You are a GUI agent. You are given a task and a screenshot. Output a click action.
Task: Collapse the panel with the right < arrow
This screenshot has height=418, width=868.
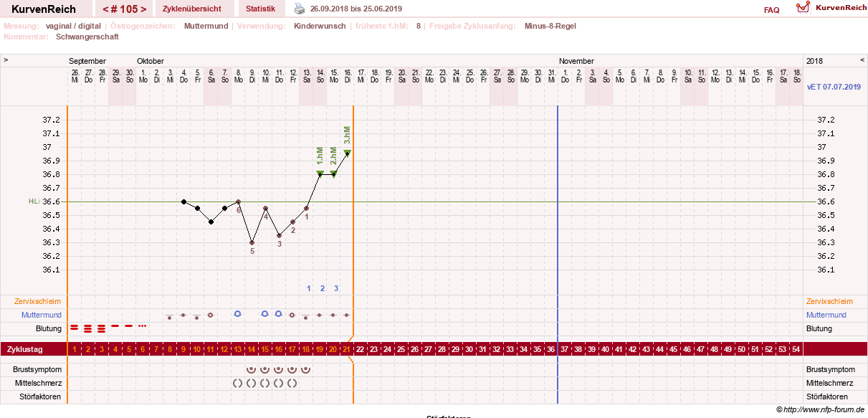click(x=862, y=60)
